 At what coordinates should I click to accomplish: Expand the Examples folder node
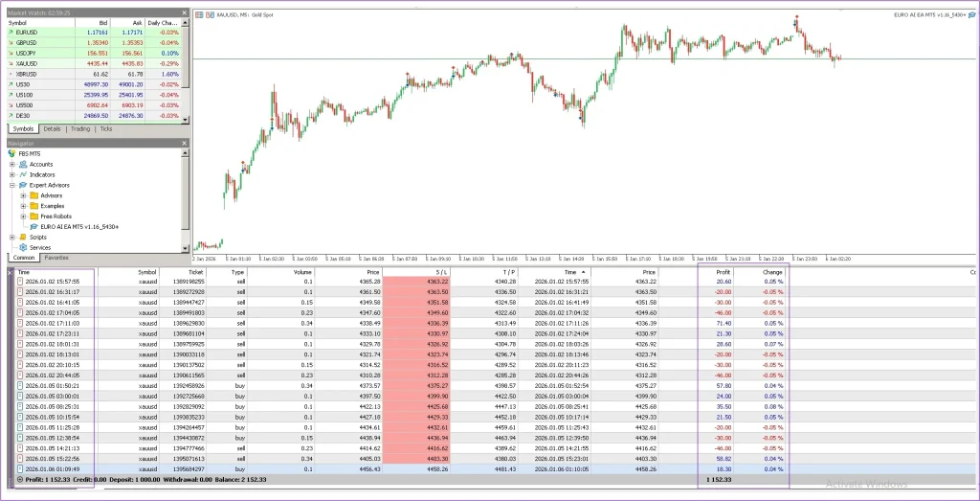pyautogui.click(x=23, y=206)
